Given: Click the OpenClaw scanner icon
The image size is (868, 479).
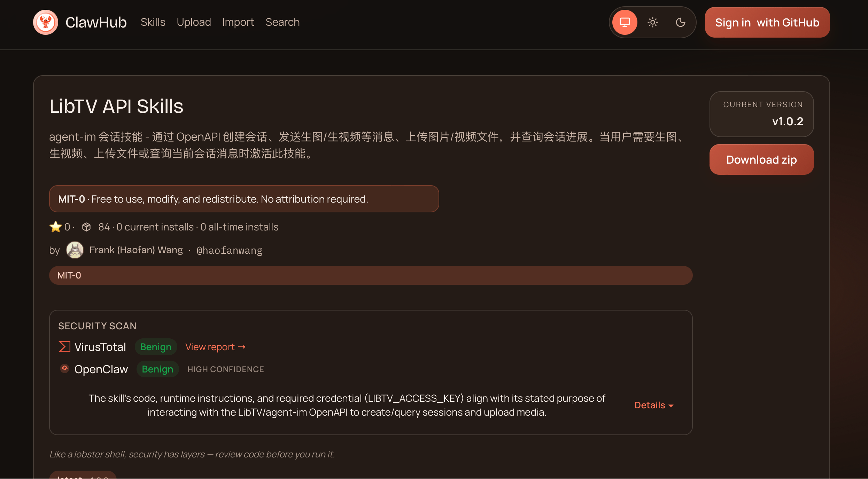Looking at the screenshot, I should 64,368.
